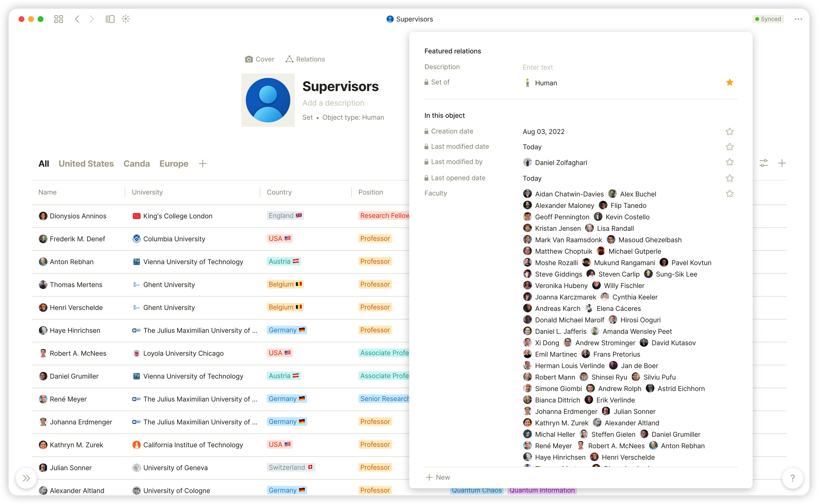818x504 pixels.
Task: Open Daniel Zolfaghari in relations panel
Action: point(555,163)
